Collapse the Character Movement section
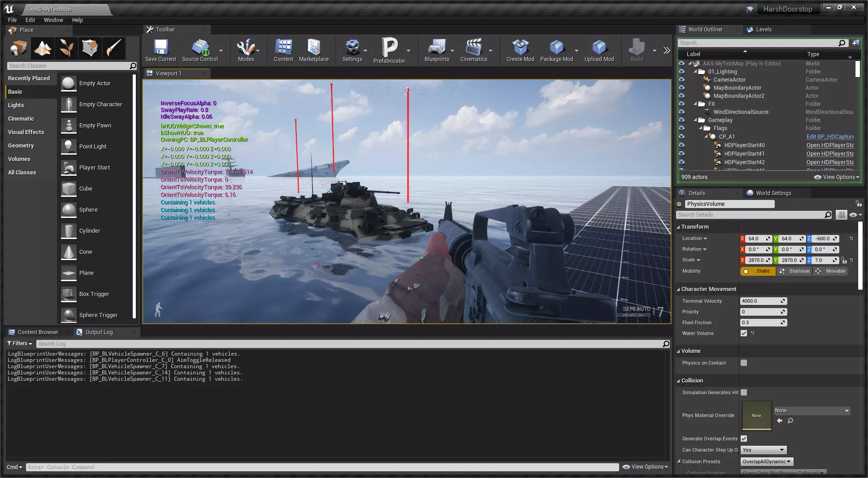This screenshot has height=478, width=868. [x=678, y=289]
